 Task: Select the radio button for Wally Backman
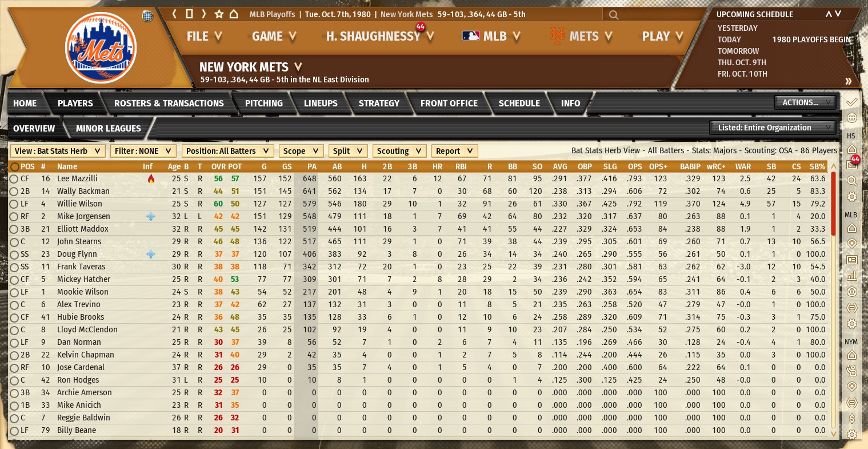point(14,192)
